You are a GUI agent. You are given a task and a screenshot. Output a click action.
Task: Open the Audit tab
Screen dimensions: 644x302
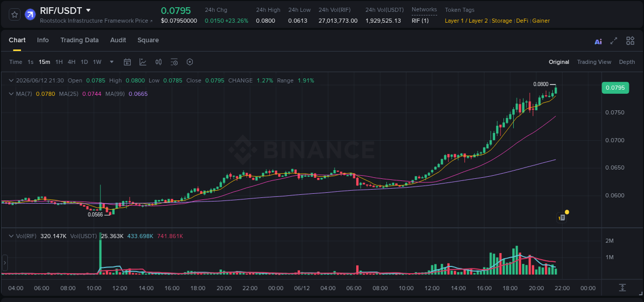118,40
